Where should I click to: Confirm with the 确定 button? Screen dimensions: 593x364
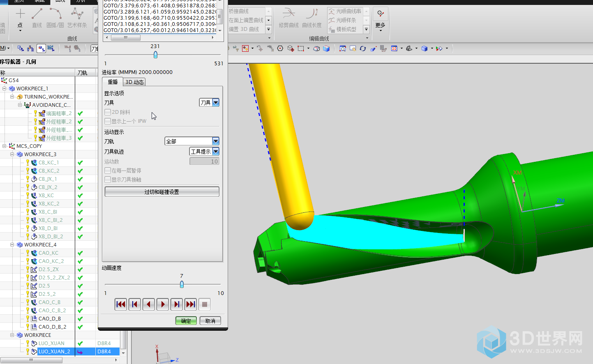pos(186,321)
